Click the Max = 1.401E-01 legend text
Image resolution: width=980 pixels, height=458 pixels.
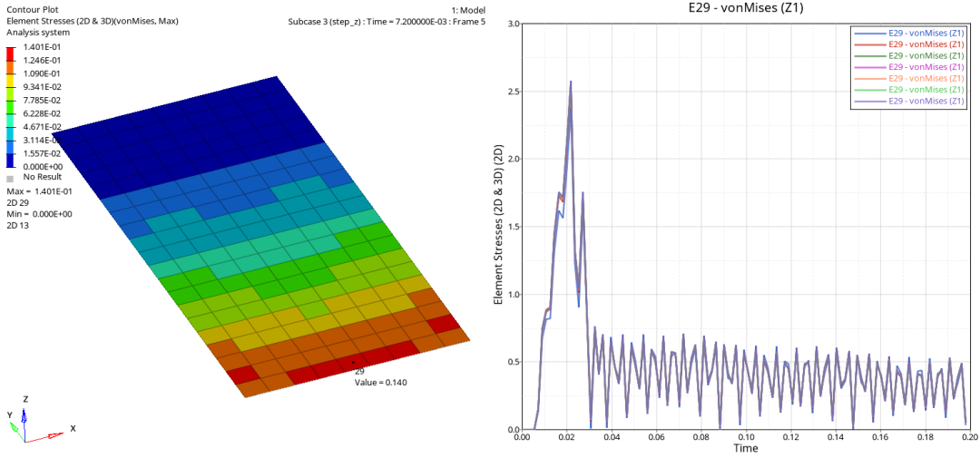pyautogui.click(x=39, y=191)
